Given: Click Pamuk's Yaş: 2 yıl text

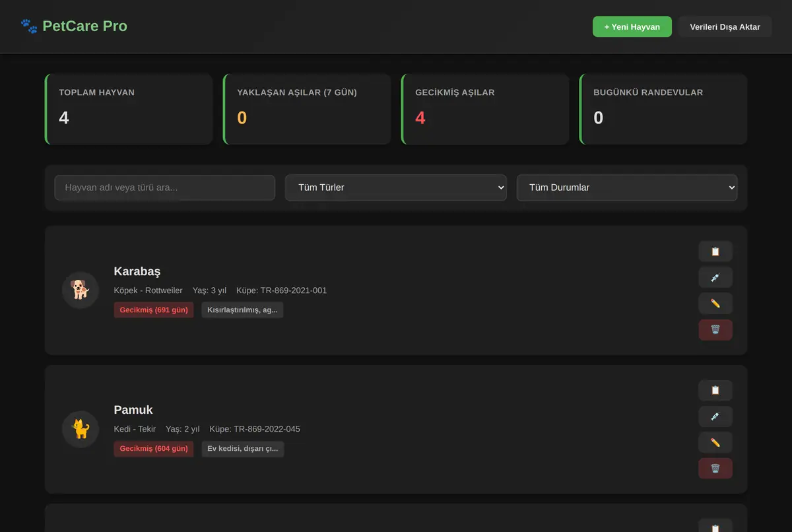Looking at the screenshot, I should [183, 429].
